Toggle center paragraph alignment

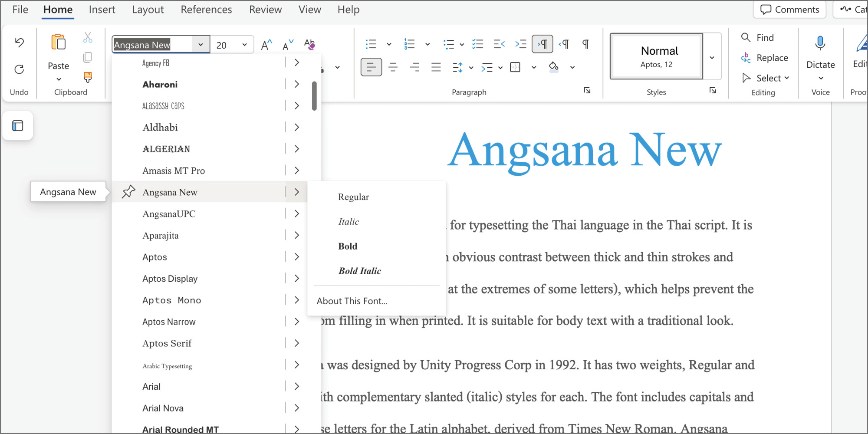(393, 67)
